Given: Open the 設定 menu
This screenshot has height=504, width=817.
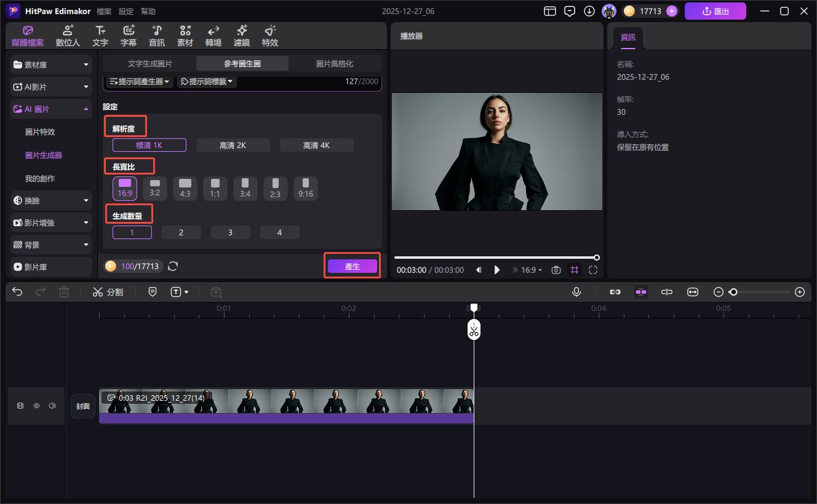Looking at the screenshot, I should click(126, 12).
